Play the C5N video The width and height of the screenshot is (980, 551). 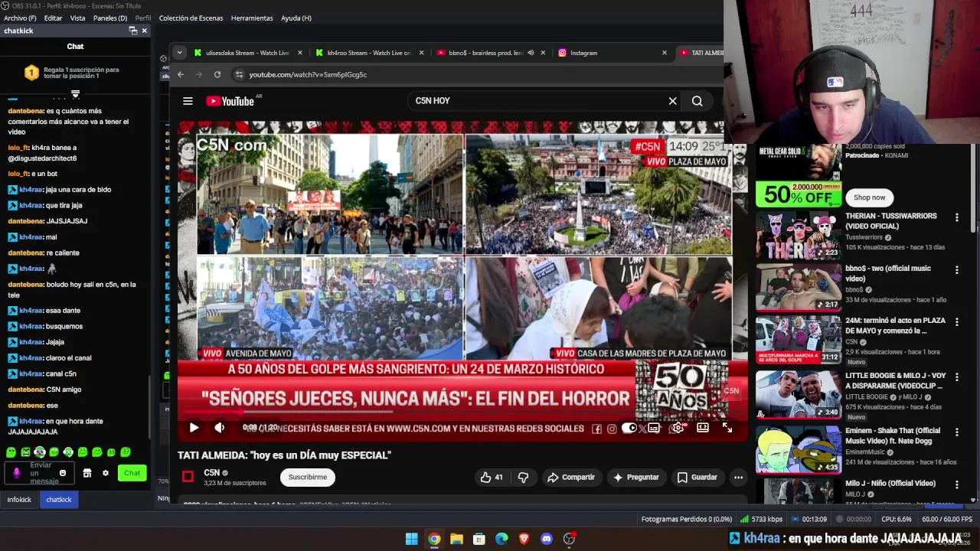click(x=194, y=428)
